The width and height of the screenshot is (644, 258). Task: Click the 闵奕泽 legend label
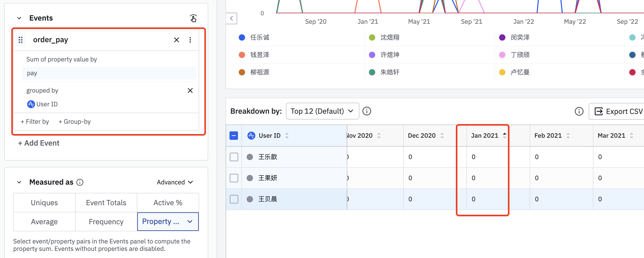(520, 37)
